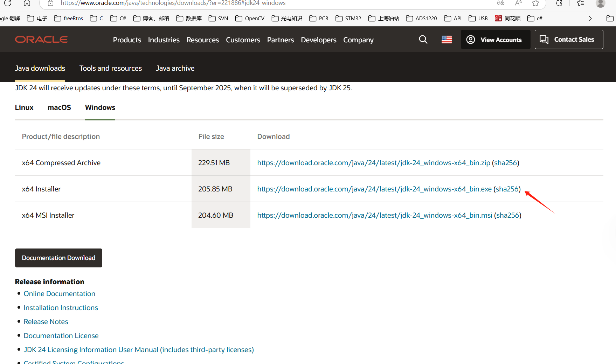Open the 上海油站 bookmark folder

tap(384, 18)
